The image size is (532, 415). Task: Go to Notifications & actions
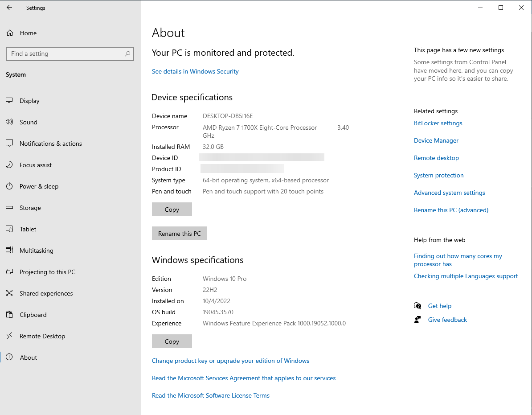(x=70, y=144)
